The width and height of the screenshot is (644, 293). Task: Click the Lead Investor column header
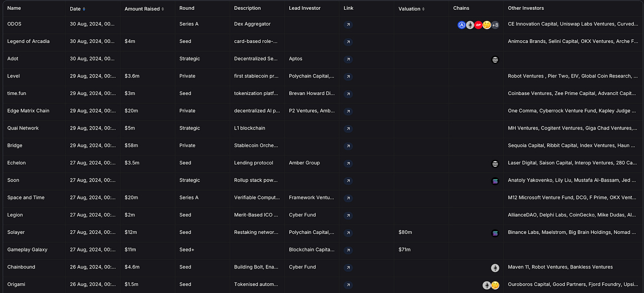pos(305,8)
